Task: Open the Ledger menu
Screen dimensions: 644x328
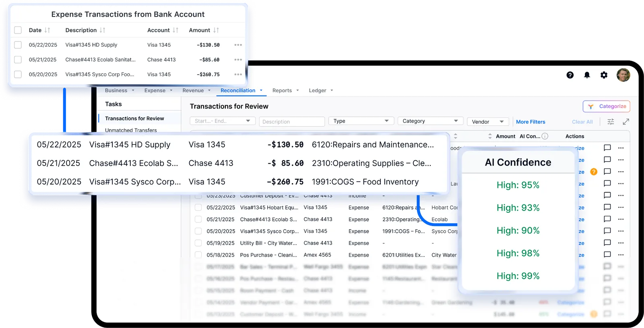Action: click(321, 91)
